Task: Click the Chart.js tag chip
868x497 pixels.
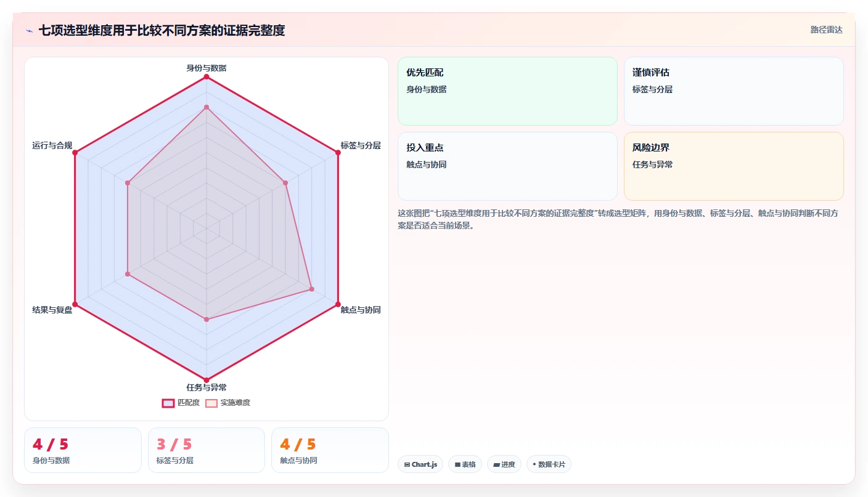Action: pyautogui.click(x=420, y=464)
